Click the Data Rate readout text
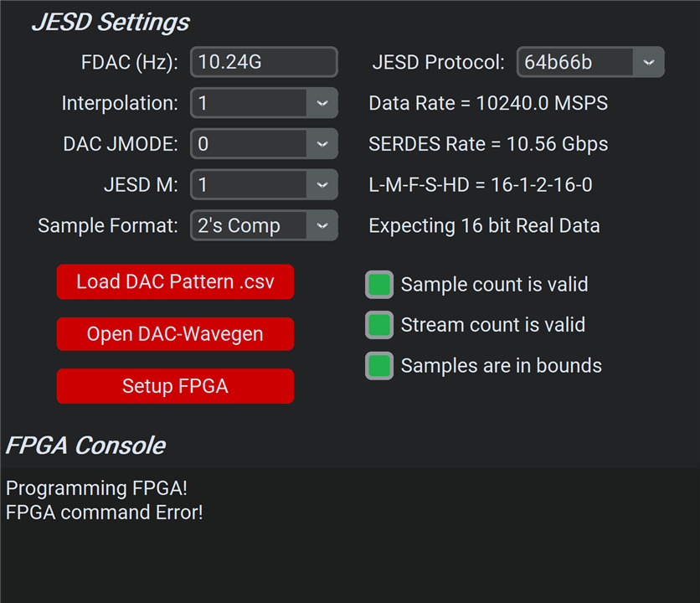Screen dimensions: 700x603 (488, 104)
